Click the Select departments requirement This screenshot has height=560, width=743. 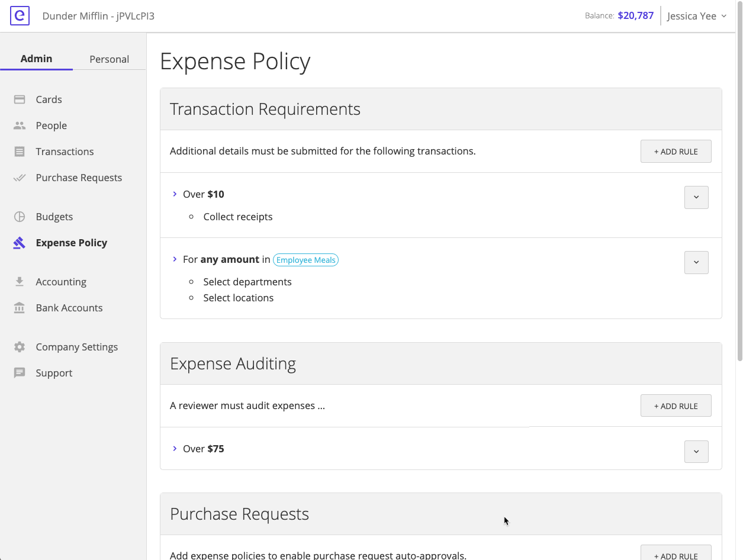[247, 282]
